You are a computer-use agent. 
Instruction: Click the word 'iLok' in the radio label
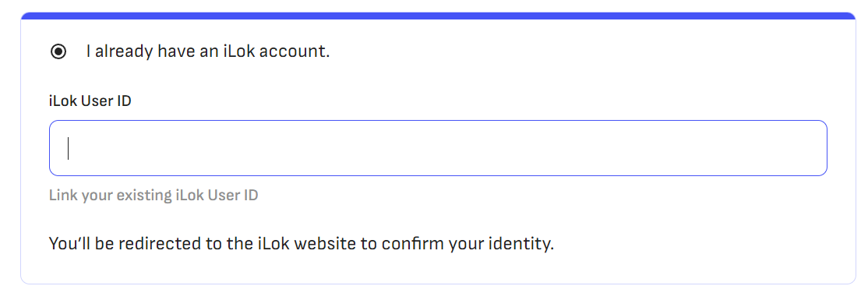(239, 51)
